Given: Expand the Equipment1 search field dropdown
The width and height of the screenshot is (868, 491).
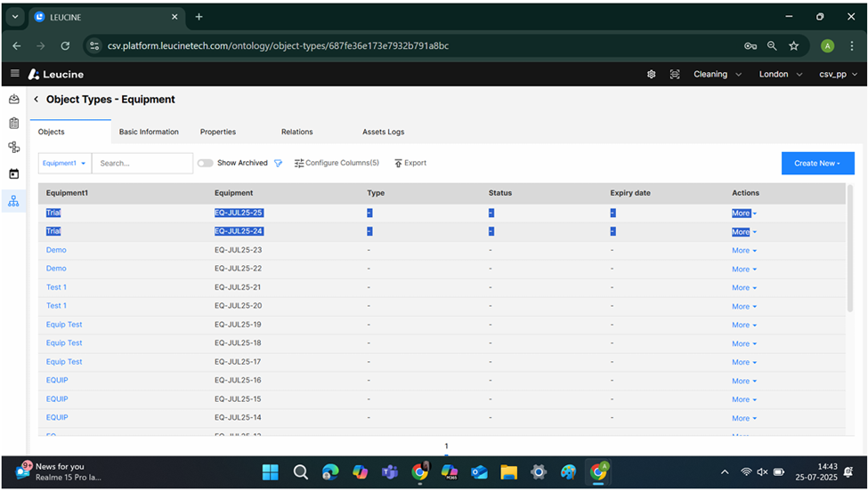Looking at the screenshot, I should [65, 164].
